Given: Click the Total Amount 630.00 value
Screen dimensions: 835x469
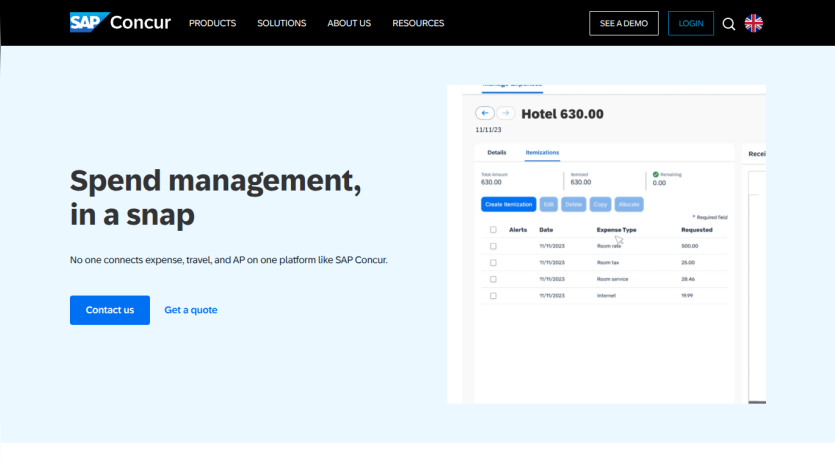Looking at the screenshot, I should (491, 182).
